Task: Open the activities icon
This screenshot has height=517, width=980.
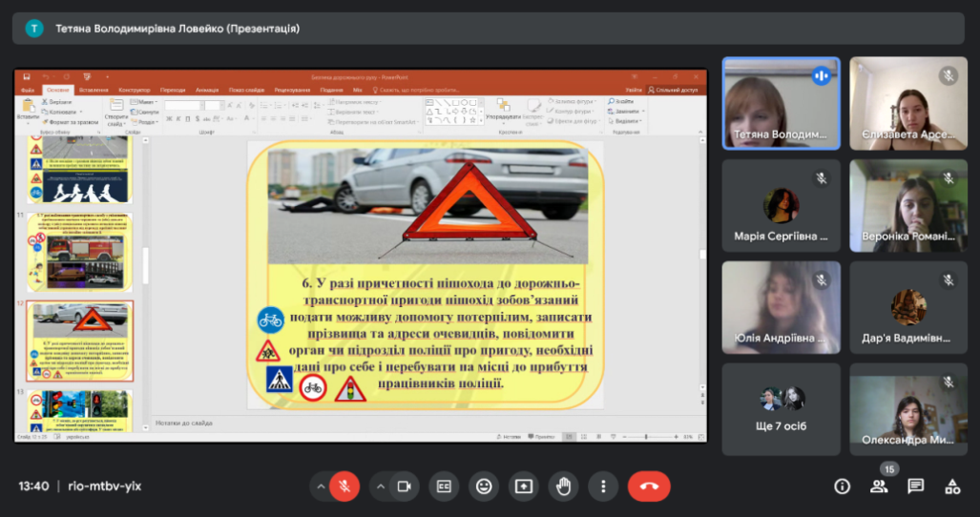Action: [951, 486]
